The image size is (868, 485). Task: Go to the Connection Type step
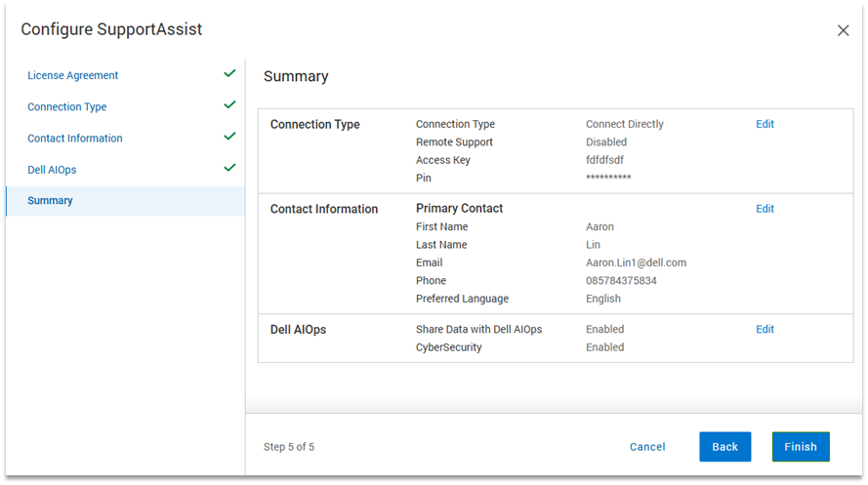tap(67, 106)
